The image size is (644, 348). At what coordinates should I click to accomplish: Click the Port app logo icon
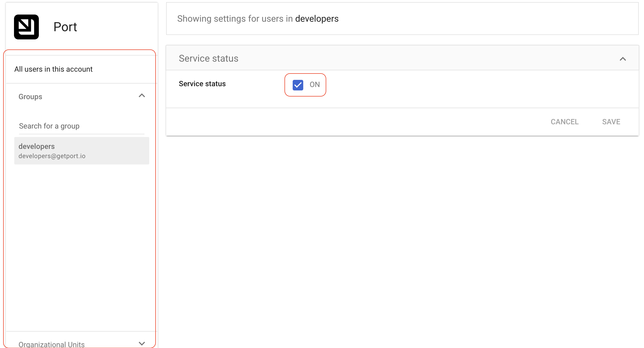point(26,27)
